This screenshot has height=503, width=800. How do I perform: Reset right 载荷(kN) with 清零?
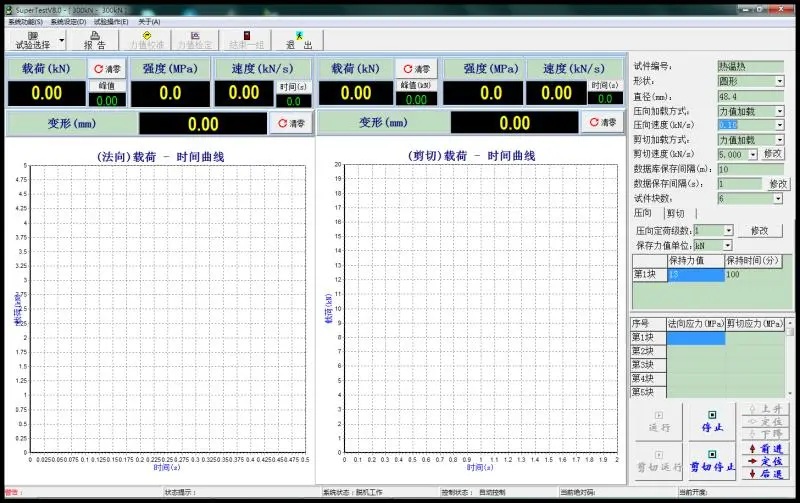[416, 68]
